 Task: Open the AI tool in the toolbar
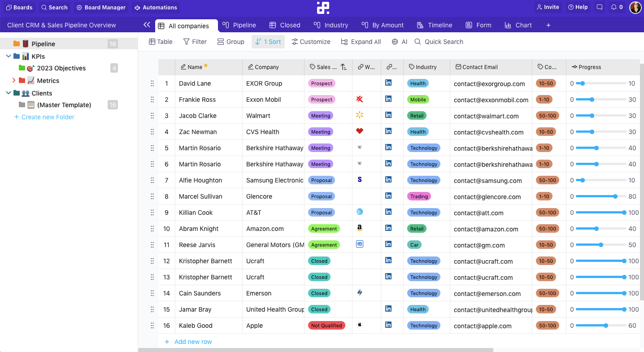(399, 42)
